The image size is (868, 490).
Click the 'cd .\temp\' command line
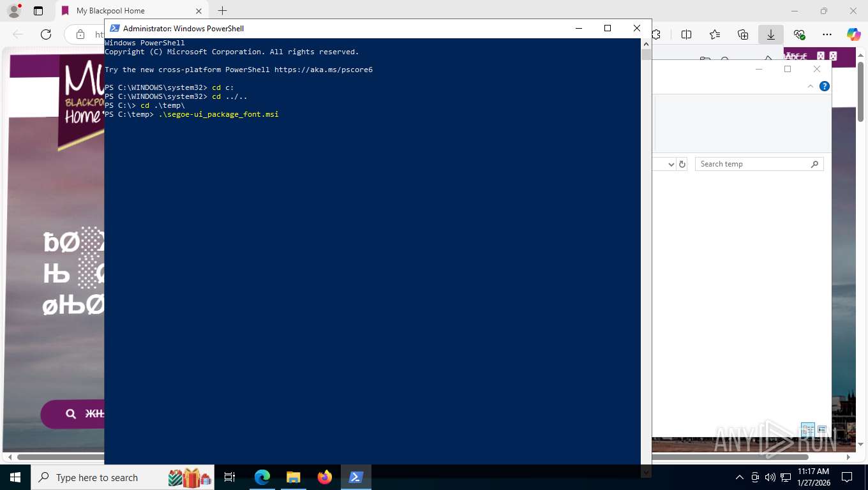click(x=163, y=105)
